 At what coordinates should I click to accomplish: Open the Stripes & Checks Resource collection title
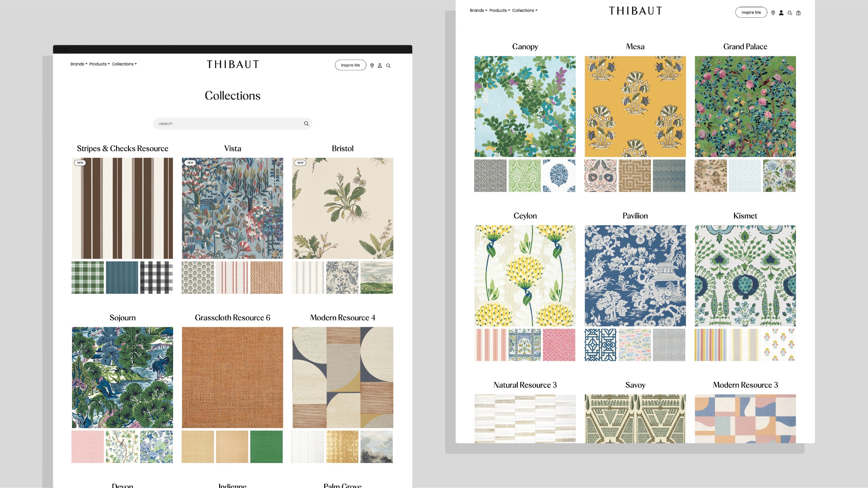[x=122, y=148]
